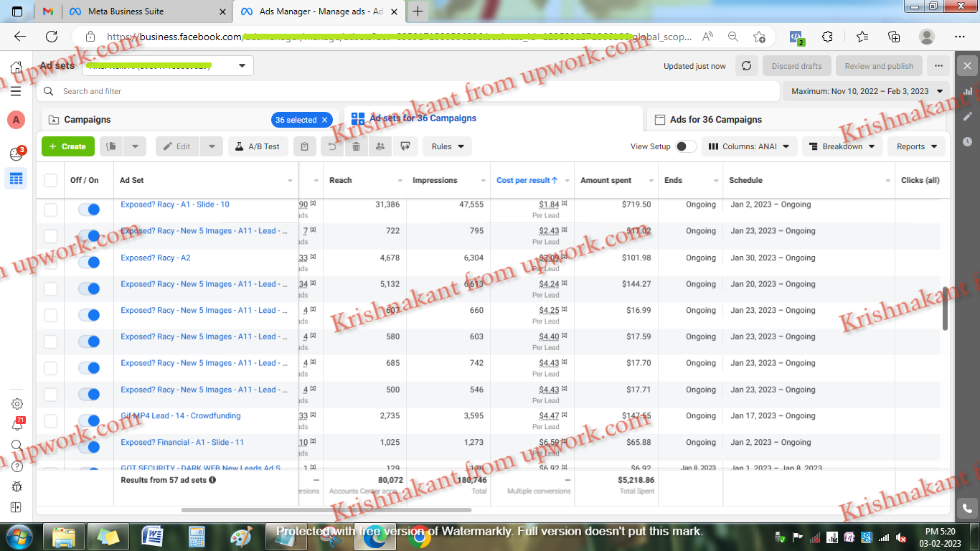Open Ads Manager grid icon in sidebar
The image size is (980, 551).
[16, 178]
